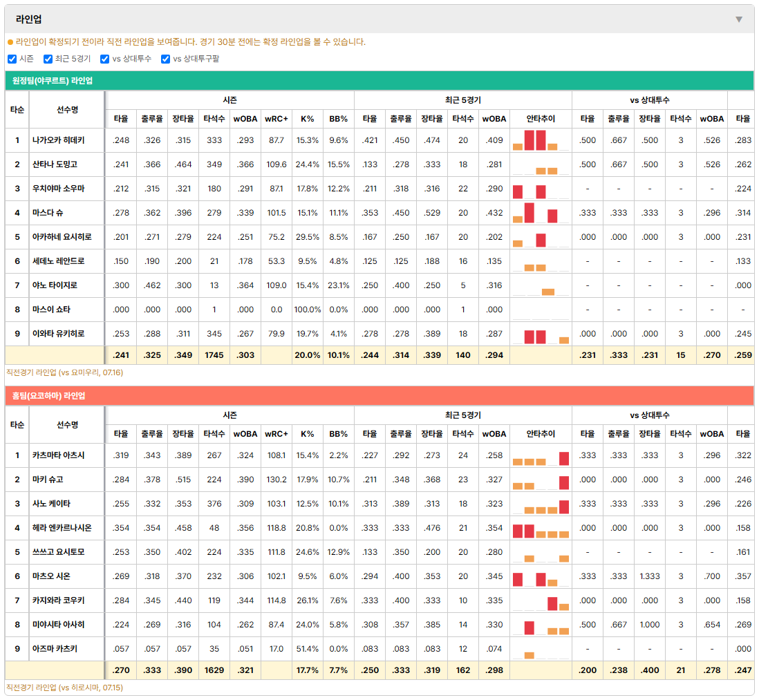Screen dimensions: 759x700
Task: Disable the vs 상대투수 checkbox
Action: [104, 59]
